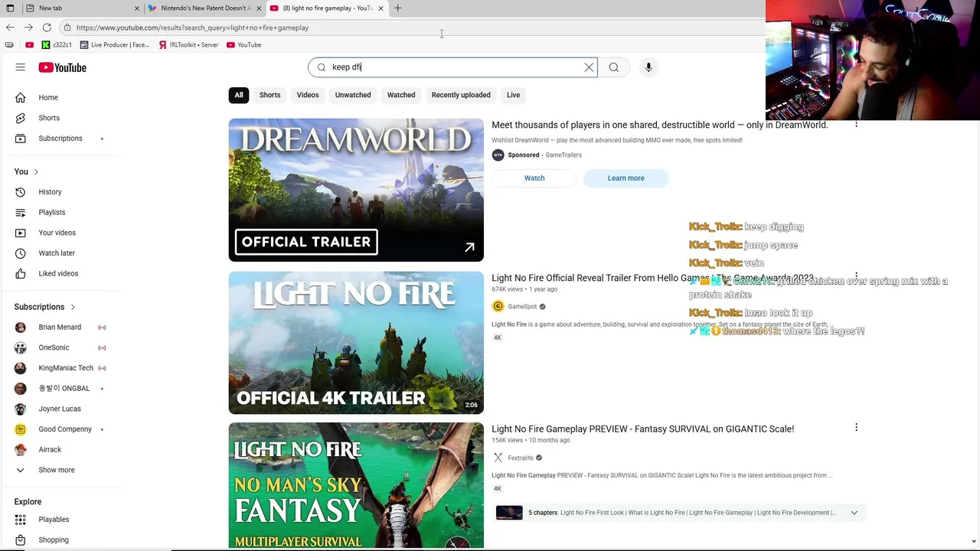Viewport: 980px width, 551px height.
Task: Open Light No Fire Gameplay PREVIEW title
Action: [x=643, y=429]
